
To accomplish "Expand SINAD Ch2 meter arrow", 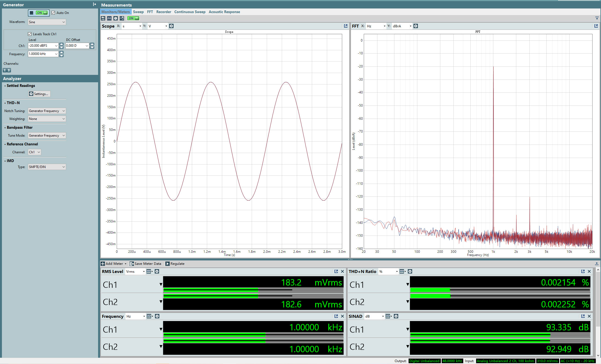I will [x=407, y=347].
